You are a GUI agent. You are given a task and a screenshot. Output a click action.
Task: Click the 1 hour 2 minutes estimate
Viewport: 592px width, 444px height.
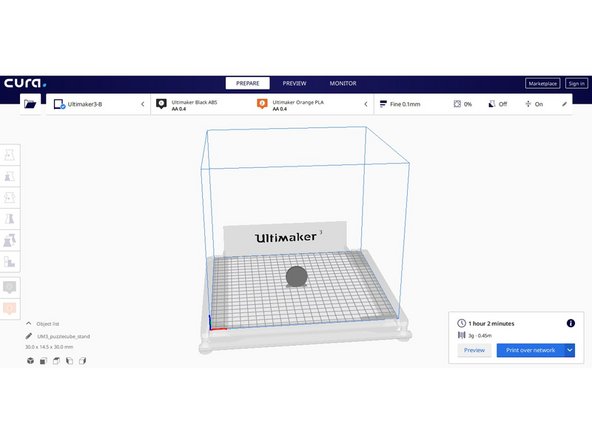(x=491, y=324)
